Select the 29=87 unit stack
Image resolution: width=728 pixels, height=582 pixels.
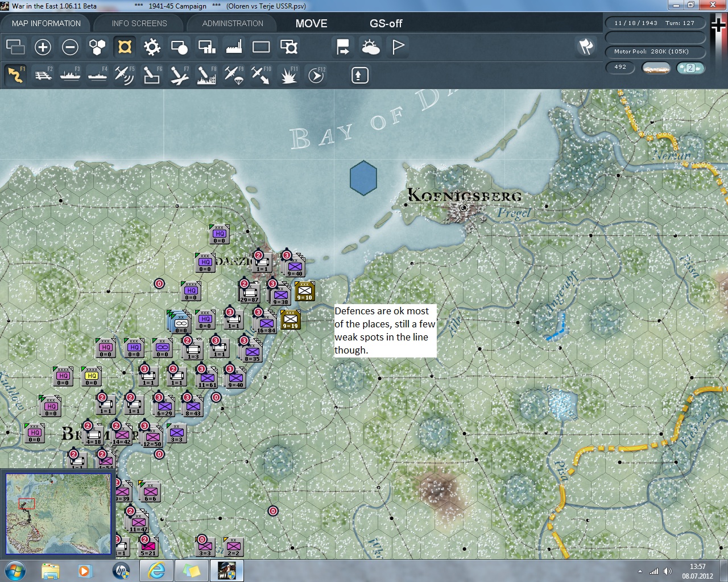(x=249, y=293)
